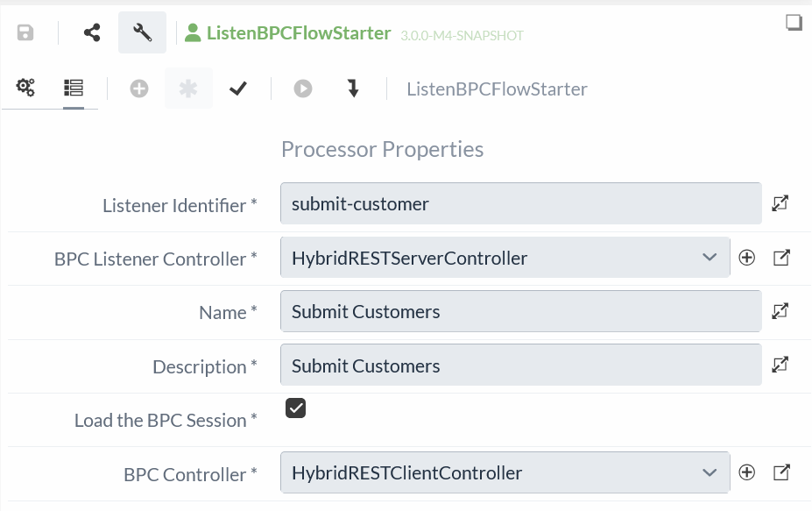
Task: Click the run playback control icon
Action: (302, 88)
